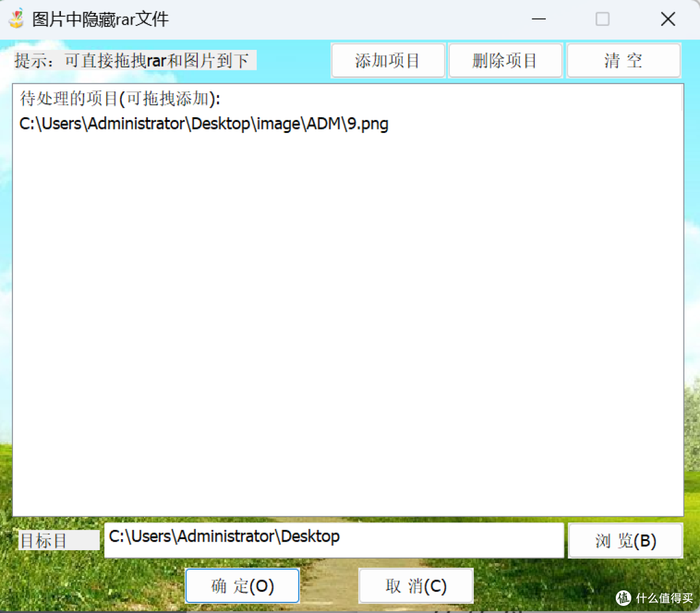The width and height of the screenshot is (700, 613).
Task: Select the 9.png path entry in list
Action: coord(204,124)
